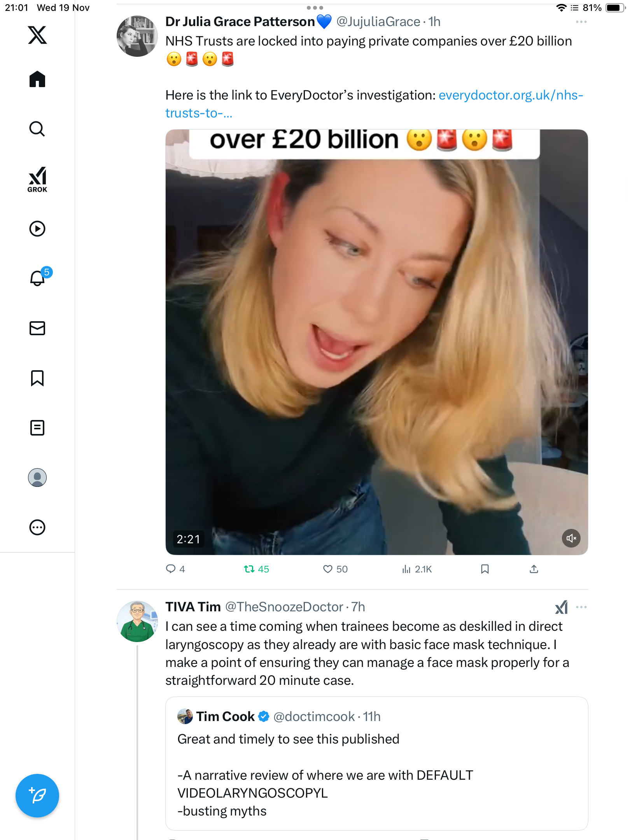Play the £20 billion video
This screenshot has height=840, width=630.
click(376, 342)
